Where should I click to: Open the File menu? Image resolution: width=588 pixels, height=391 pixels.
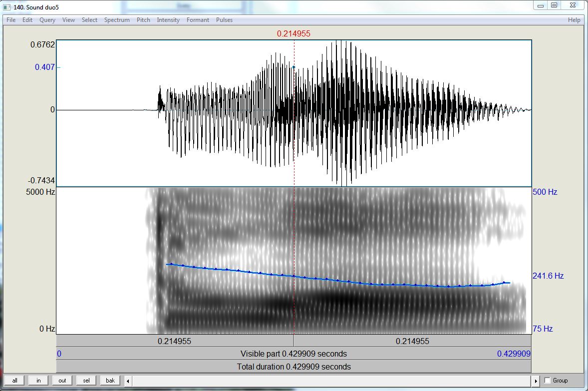[x=11, y=20]
